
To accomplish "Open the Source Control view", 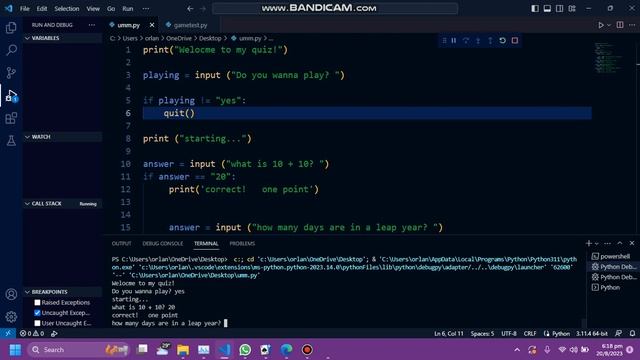I will coord(11,73).
